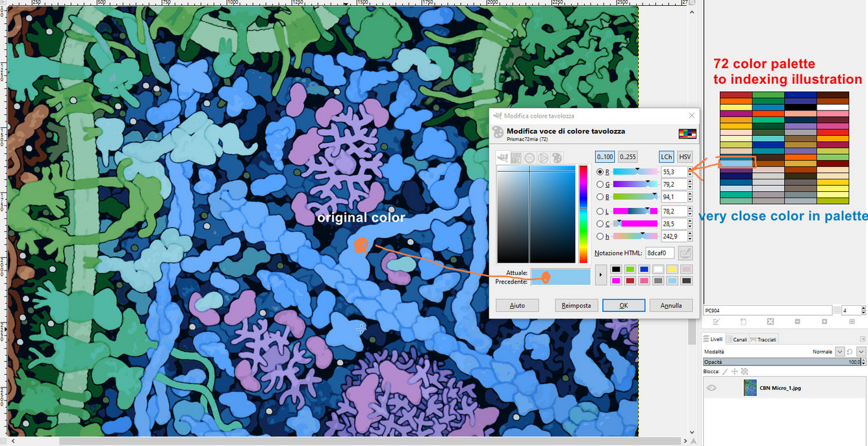Viewport: 868px width, 446px height.
Task: Switch to the Tracciati tab
Action: click(763, 339)
